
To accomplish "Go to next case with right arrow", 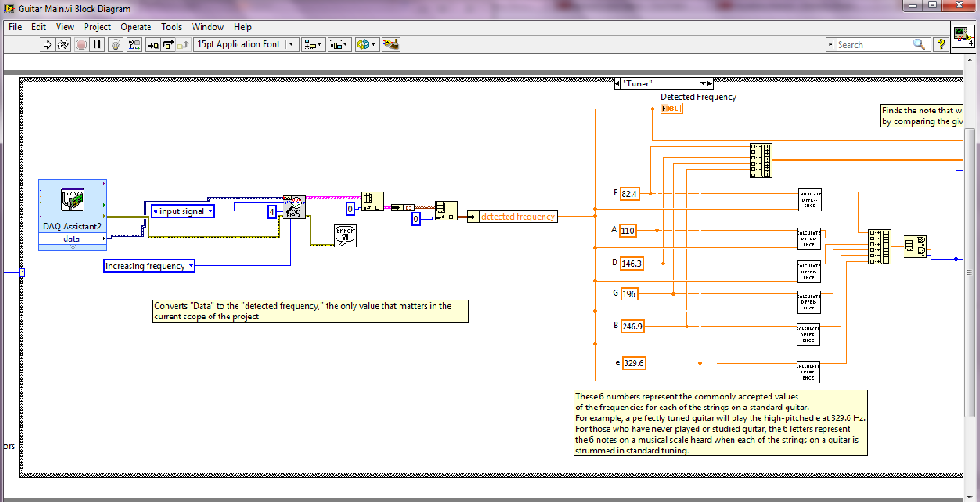I will [710, 83].
